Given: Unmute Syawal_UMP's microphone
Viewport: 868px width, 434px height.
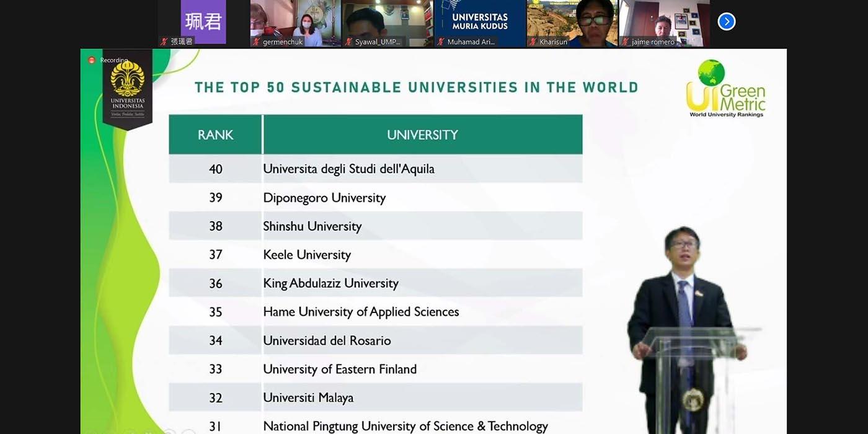Looking at the screenshot, I should [348, 41].
